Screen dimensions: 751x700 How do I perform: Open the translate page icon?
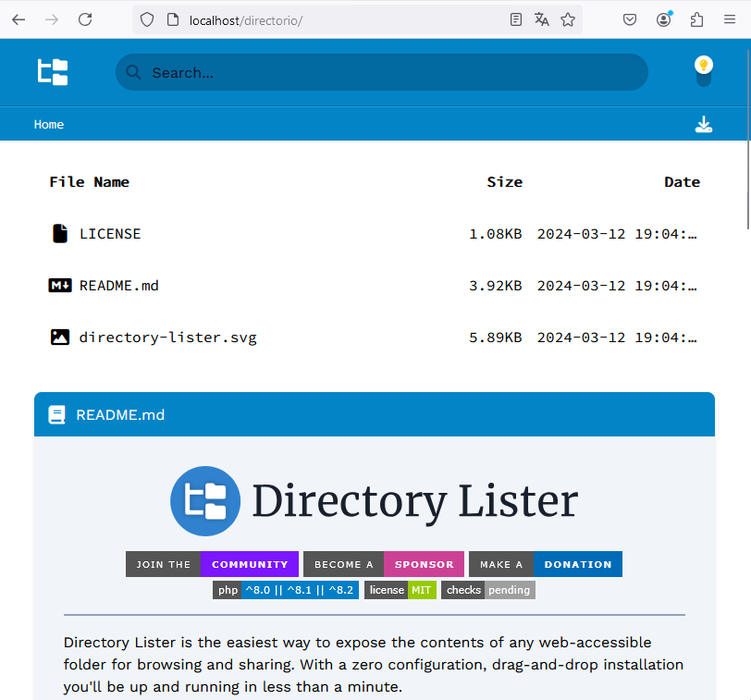pyautogui.click(x=542, y=20)
